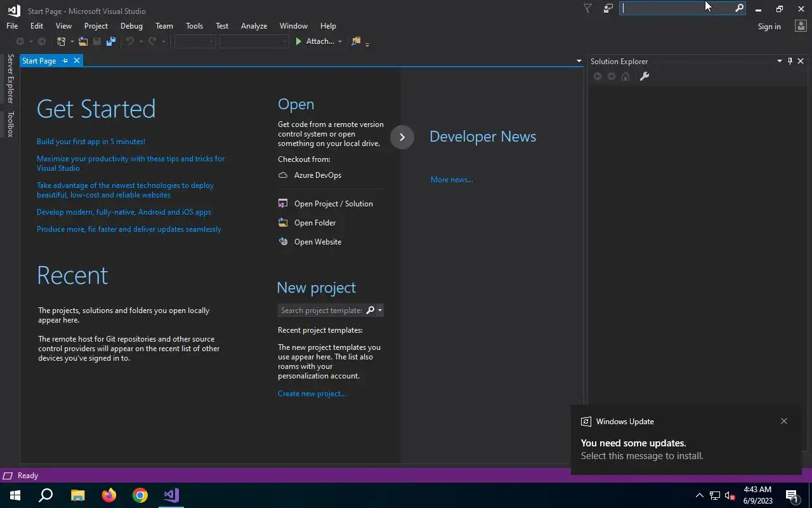The width and height of the screenshot is (812, 508).
Task: Click the Find in Files toolbar icon
Action: 356,41
